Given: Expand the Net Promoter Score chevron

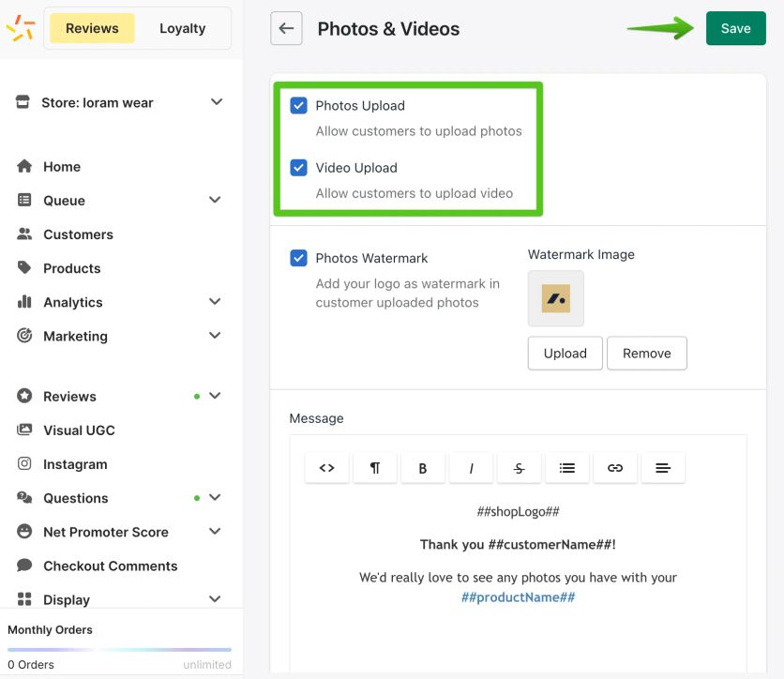Looking at the screenshot, I should pyautogui.click(x=215, y=531).
